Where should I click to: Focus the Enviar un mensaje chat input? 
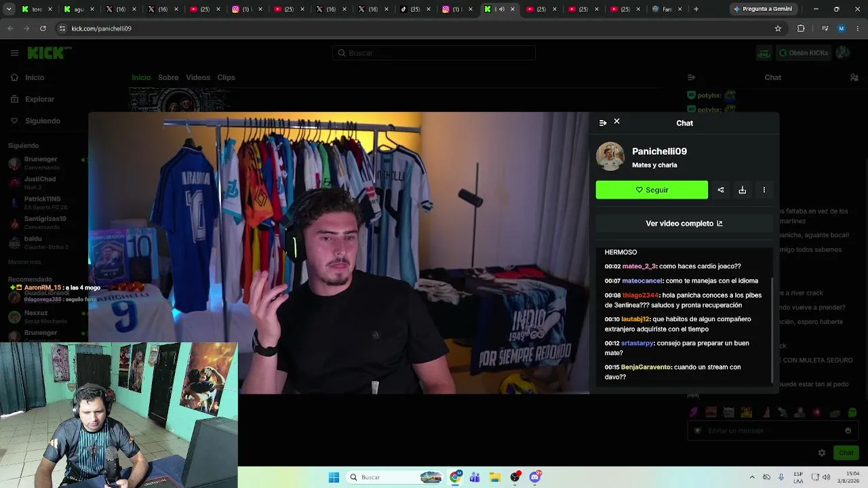773,430
